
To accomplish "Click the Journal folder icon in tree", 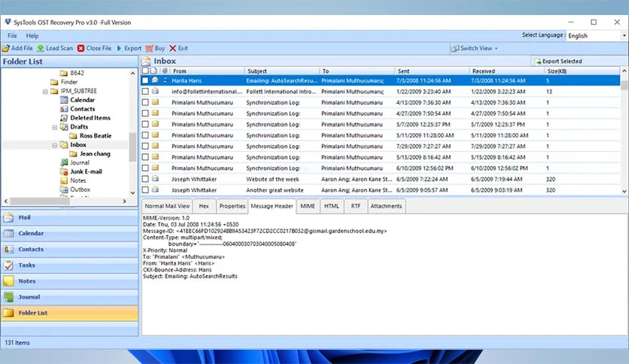I will 64,162.
